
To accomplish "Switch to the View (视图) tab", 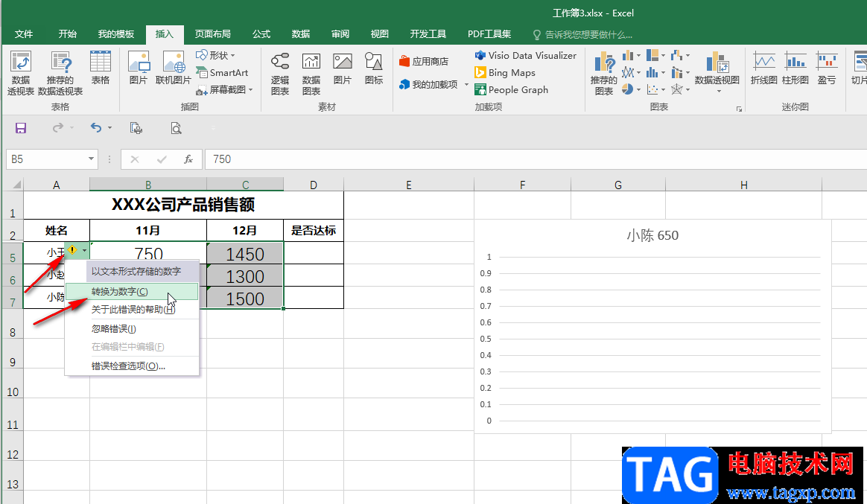I will point(379,34).
